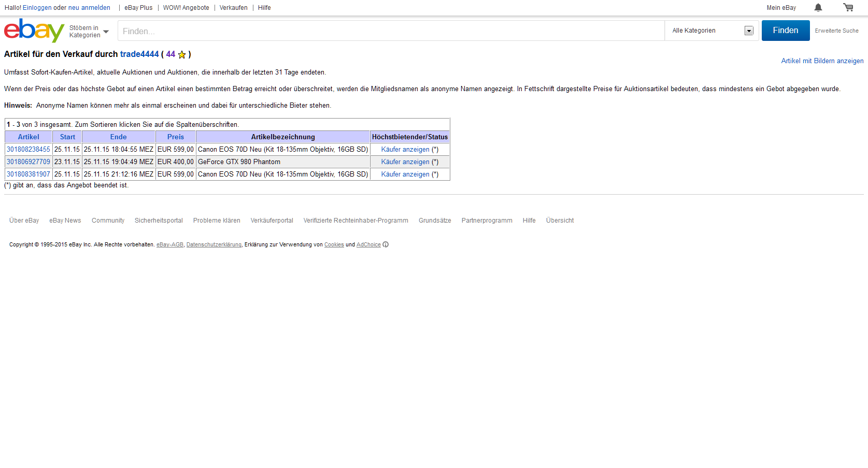Open eBay News footer link
868x468 pixels.
point(65,221)
